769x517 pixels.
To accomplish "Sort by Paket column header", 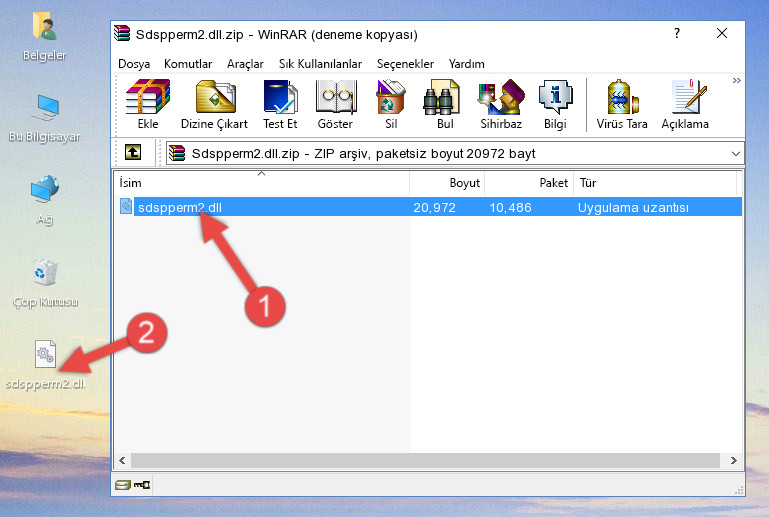I will pos(529,182).
